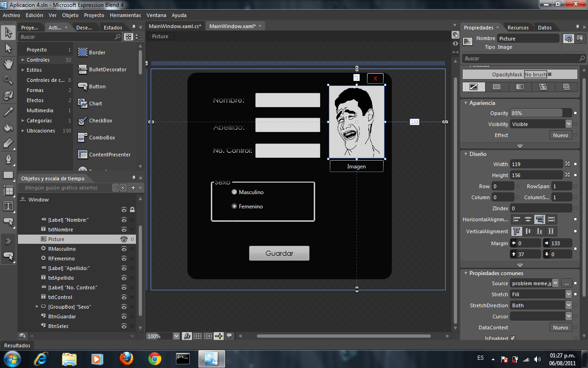
Task: Click the Imagen button on artboard
Action: point(356,167)
